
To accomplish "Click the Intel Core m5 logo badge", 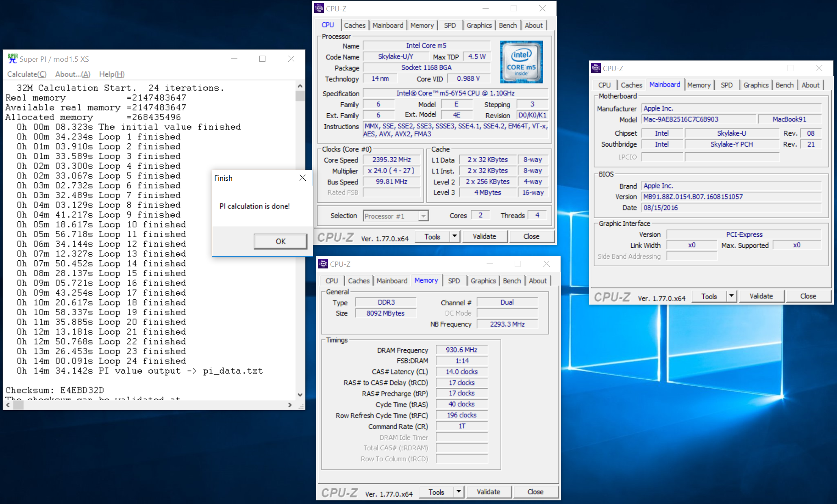I will [522, 62].
